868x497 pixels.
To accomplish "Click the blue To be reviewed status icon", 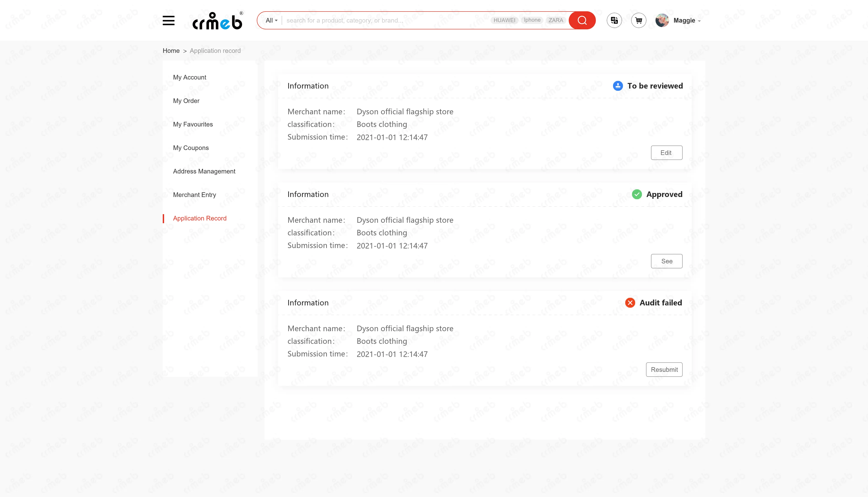I will click(618, 86).
